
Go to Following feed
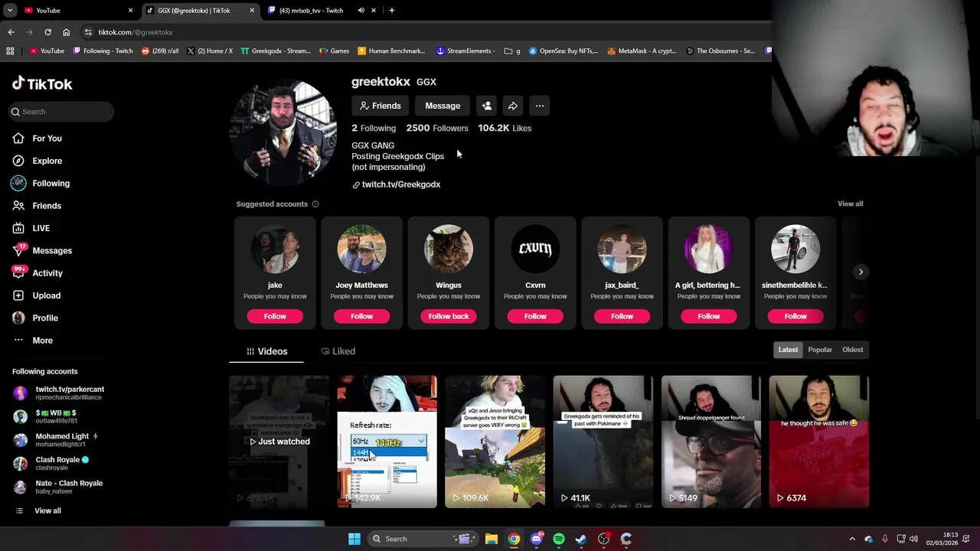point(41,184)
